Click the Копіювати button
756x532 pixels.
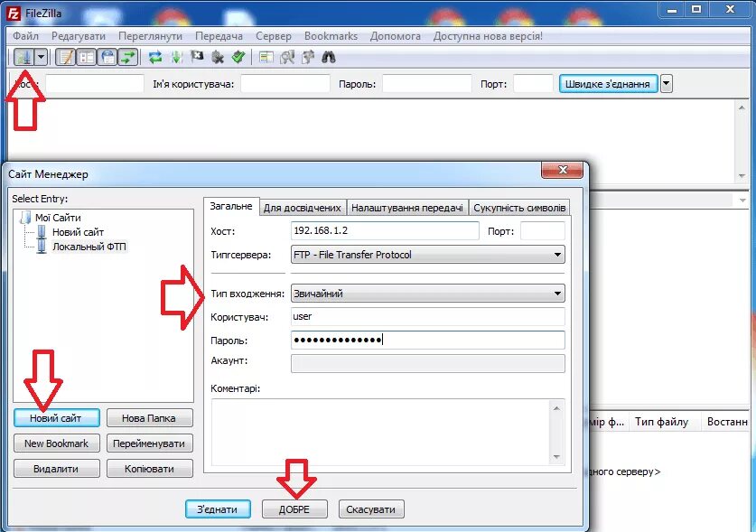(149, 469)
